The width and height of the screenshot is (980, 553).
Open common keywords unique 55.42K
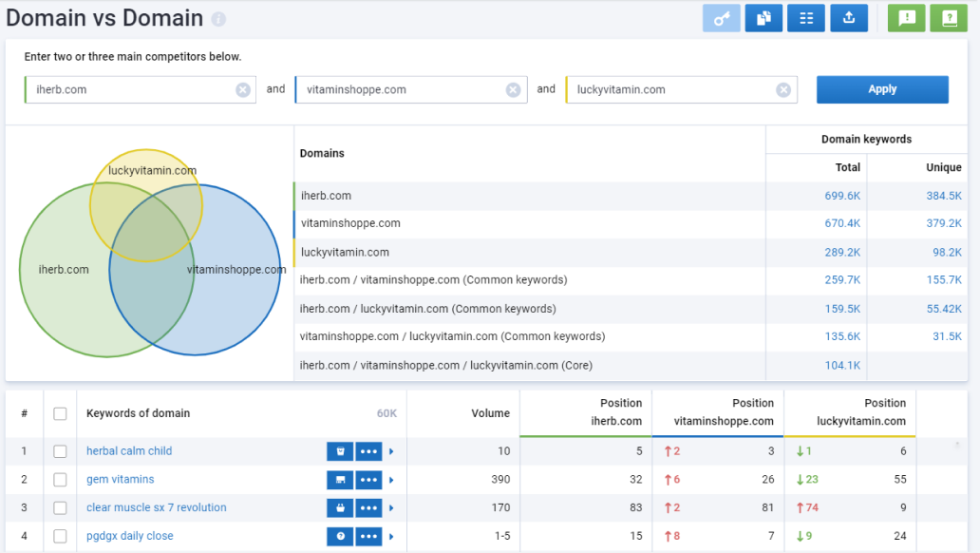[944, 309]
